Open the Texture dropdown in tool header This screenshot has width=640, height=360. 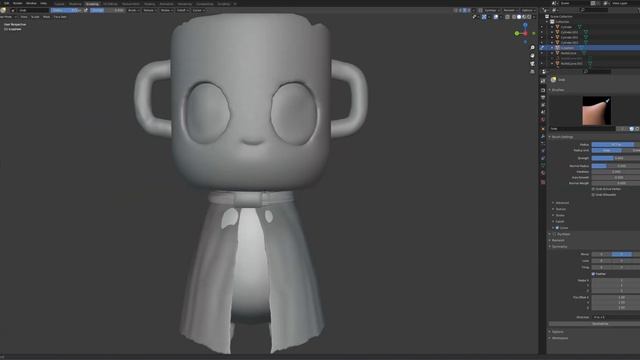click(x=149, y=10)
